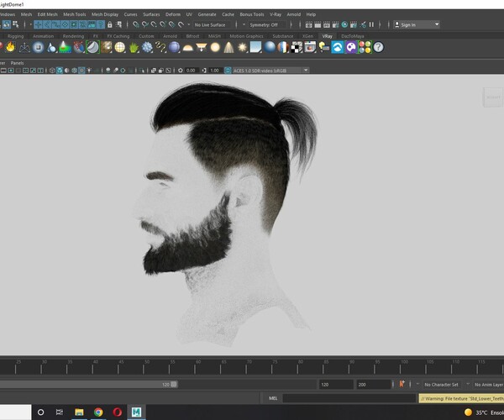
Task: Open the Mesh Tools menu
Action: point(75,14)
